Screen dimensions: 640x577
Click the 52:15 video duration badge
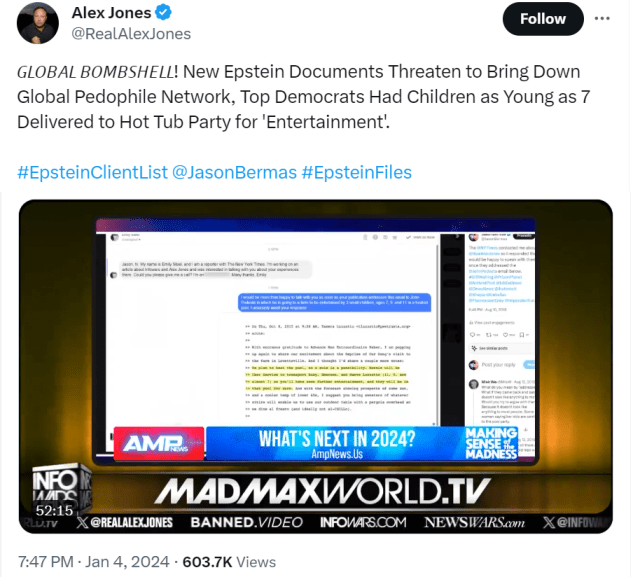pyautogui.click(x=54, y=510)
